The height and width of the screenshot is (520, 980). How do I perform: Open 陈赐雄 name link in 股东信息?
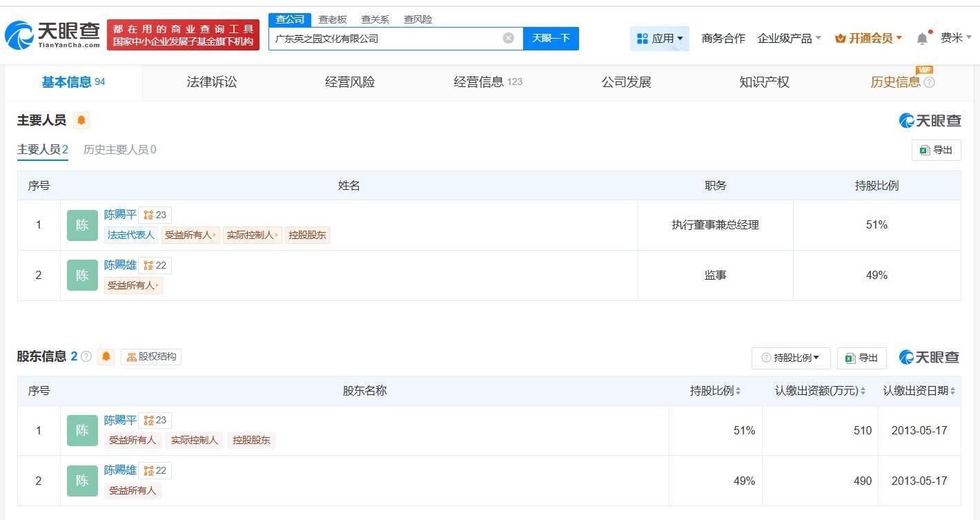[x=120, y=470]
